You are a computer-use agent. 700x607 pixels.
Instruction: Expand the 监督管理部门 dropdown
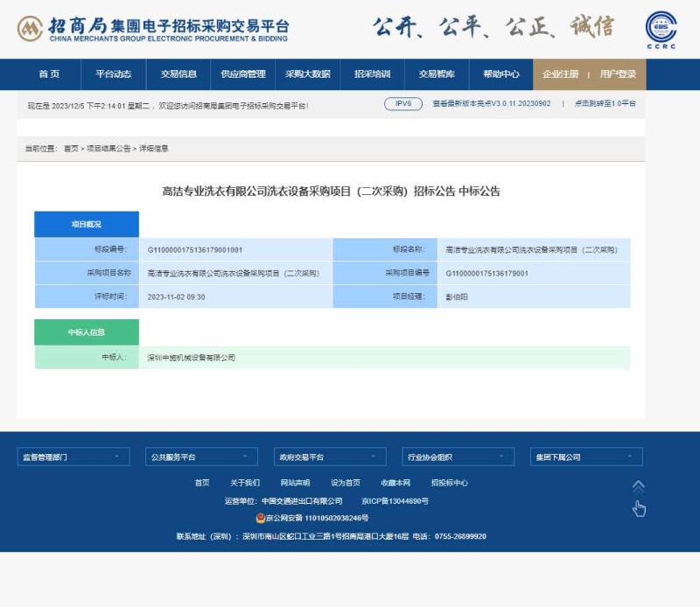(x=73, y=457)
